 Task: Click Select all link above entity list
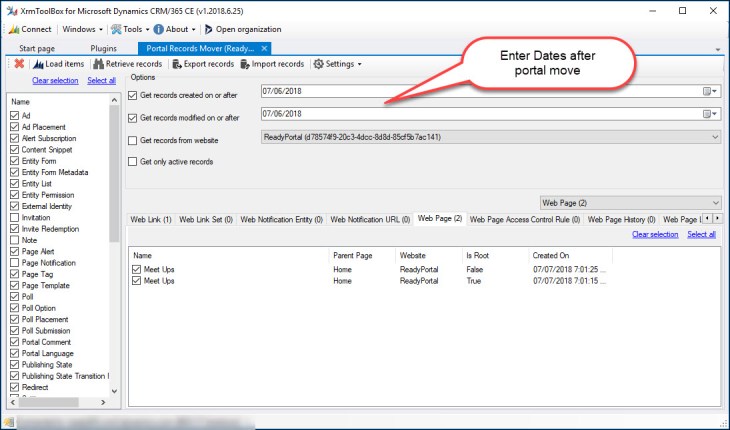pos(101,80)
